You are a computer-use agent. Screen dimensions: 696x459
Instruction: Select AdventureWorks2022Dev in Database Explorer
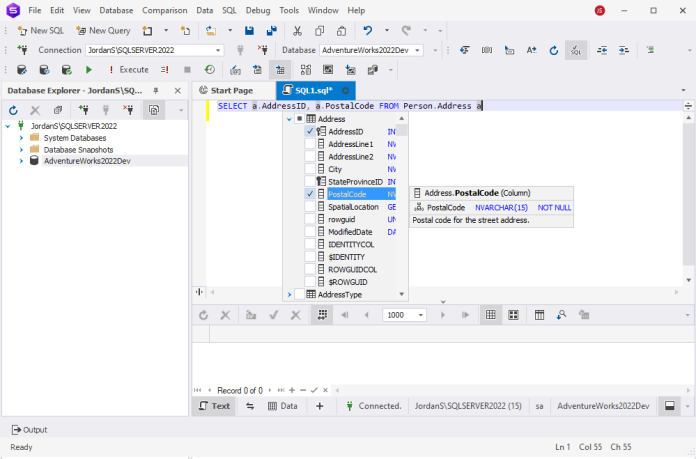(x=87, y=160)
